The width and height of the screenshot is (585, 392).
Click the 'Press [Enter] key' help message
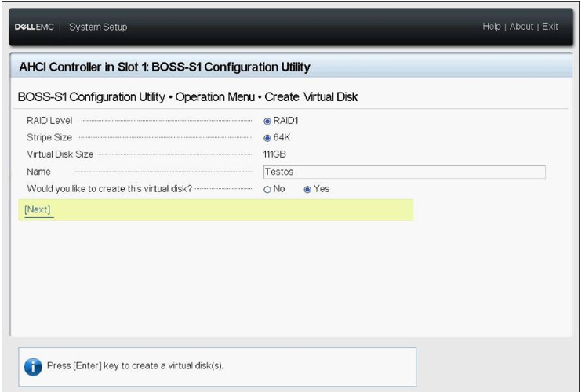(x=136, y=366)
